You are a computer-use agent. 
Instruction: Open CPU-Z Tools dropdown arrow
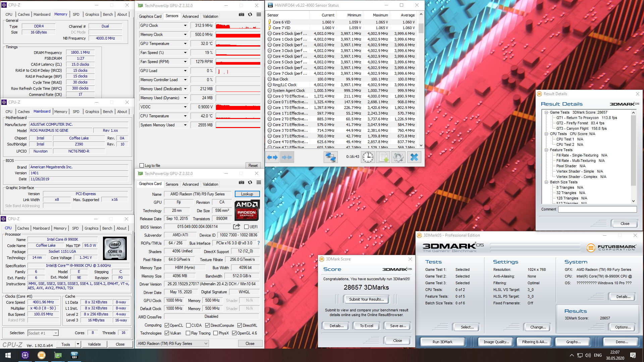pos(78,344)
